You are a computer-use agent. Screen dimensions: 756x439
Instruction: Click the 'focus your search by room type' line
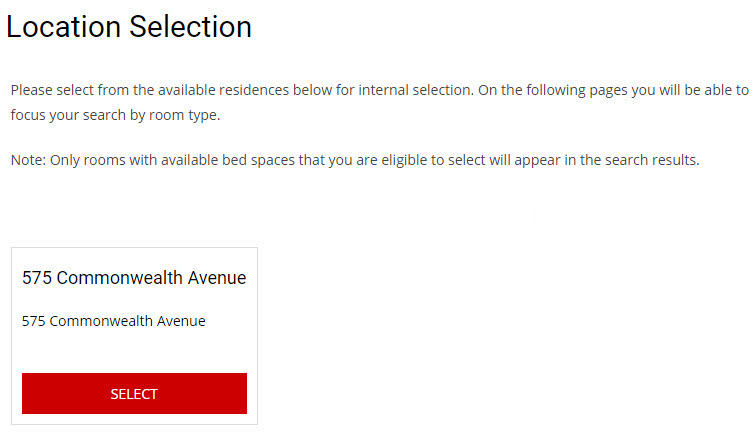115,115
